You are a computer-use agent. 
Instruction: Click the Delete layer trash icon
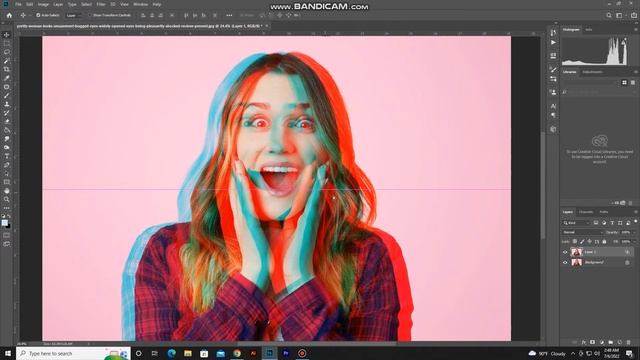click(629, 342)
